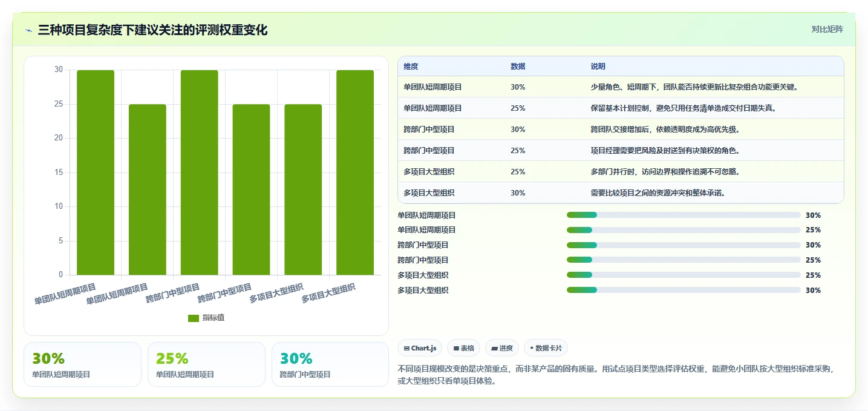Viewport: 868px width, 411px height.
Task: Click the 多项目大型组织 progress bar at 30%
Action: point(684,291)
